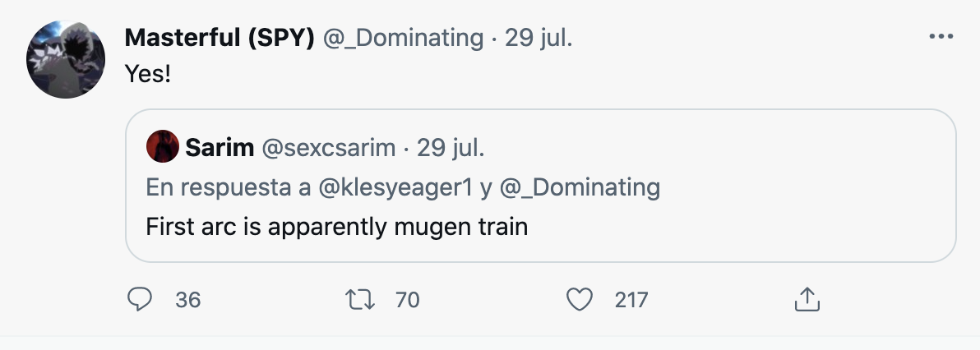Image resolution: width=980 pixels, height=350 pixels.
Task: Open the share tweet icon
Action: [x=807, y=301]
